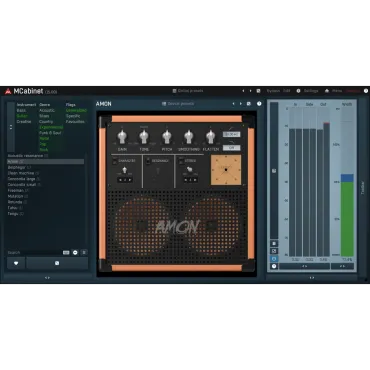
Task: Click the SMOOTHING knob
Action: pos(189,137)
